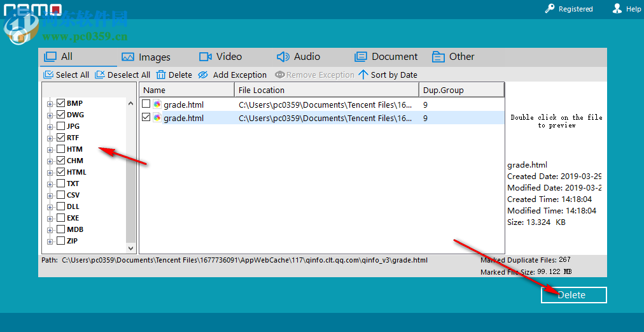Expand the ZIP tree node

click(x=50, y=242)
